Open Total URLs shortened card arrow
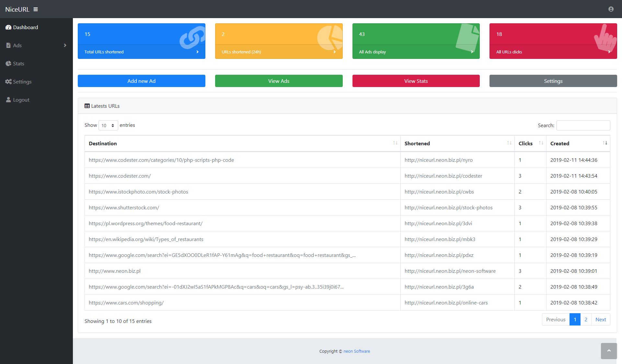Screen dimensions: 622x364 (197, 52)
